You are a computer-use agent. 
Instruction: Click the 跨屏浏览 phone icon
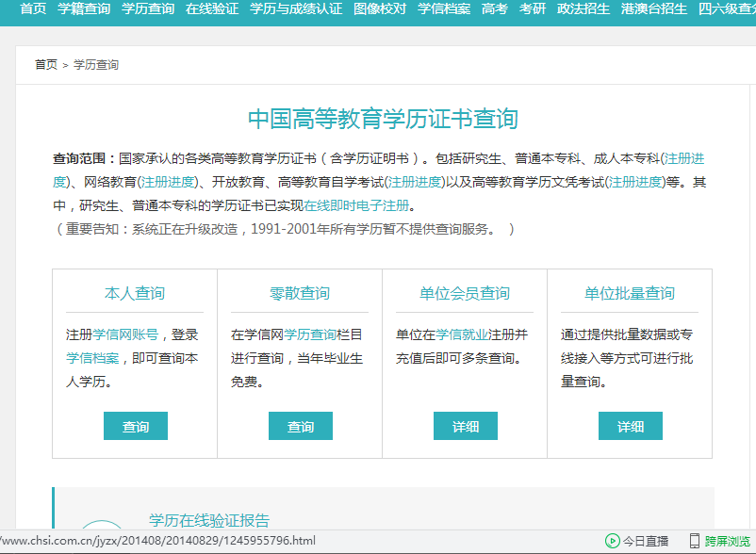click(x=695, y=541)
